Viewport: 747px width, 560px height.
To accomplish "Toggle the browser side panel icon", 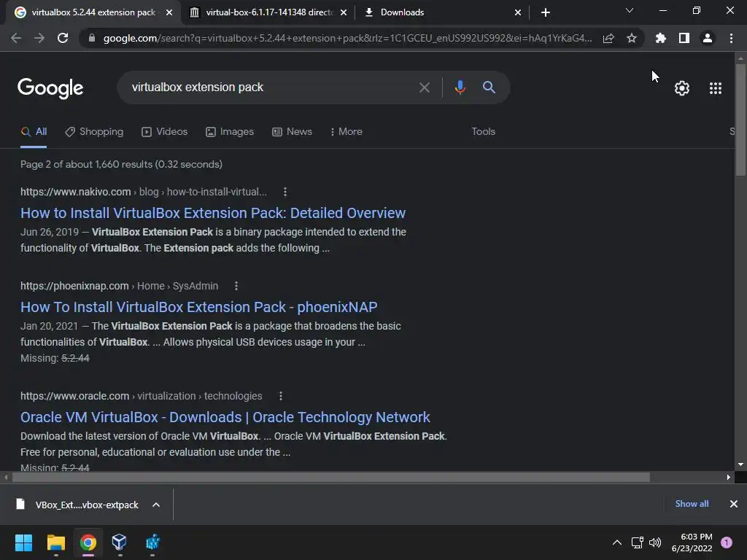I will [684, 38].
